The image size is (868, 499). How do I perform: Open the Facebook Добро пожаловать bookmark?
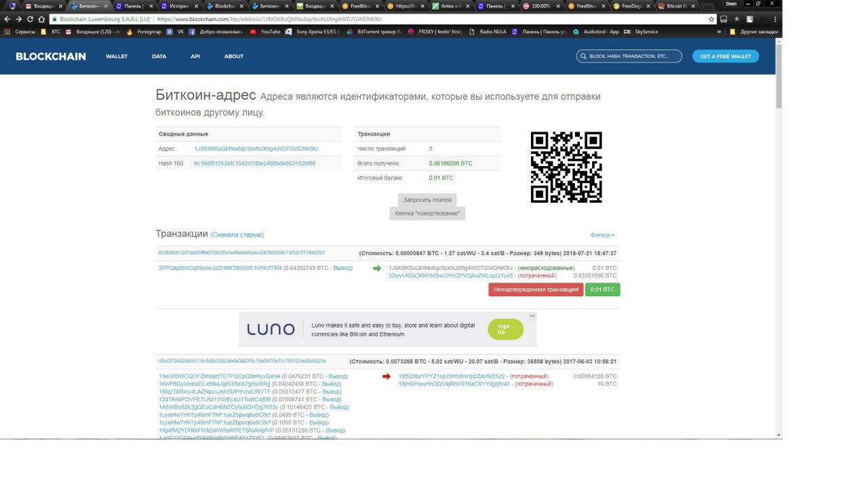(x=217, y=31)
